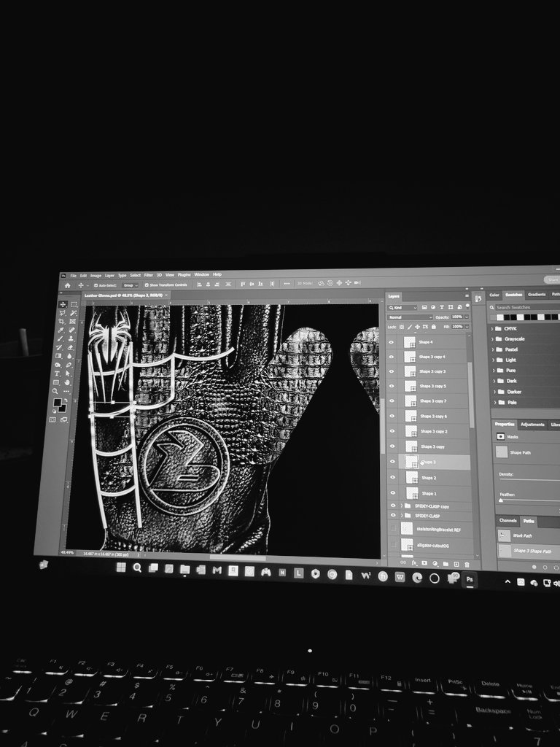This screenshot has height=747, width=560.
Task: Open the Opacity dropdown arrow
Action: click(466, 317)
